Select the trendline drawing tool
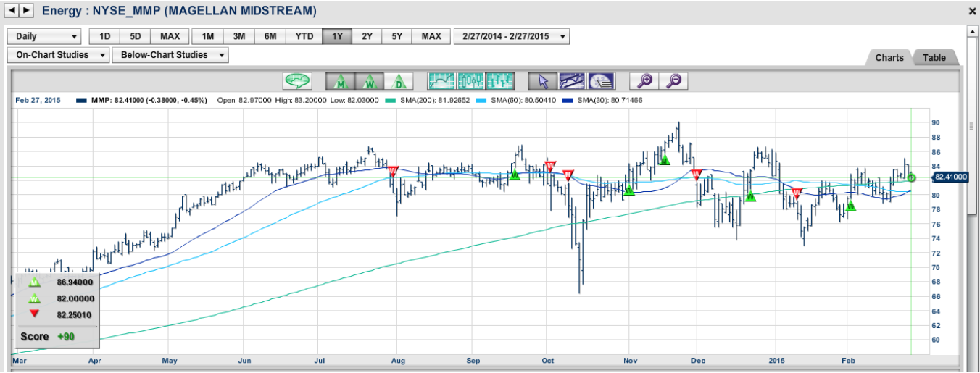980x373 pixels. coord(572,81)
